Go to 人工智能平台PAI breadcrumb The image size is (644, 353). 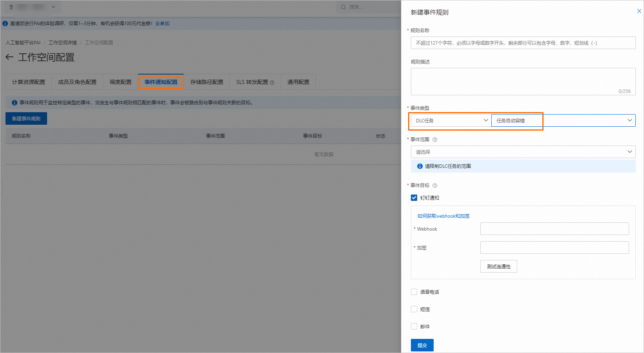coord(23,43)
